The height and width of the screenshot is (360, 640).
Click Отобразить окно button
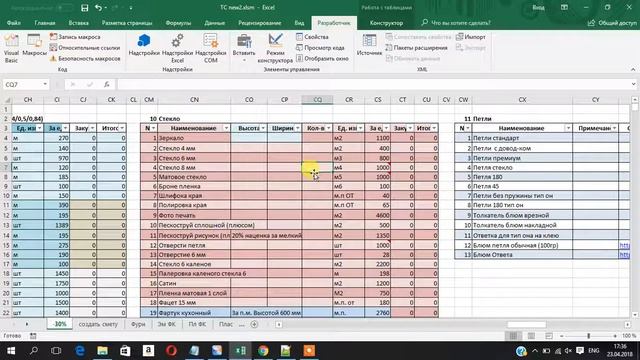click(322, 58)
